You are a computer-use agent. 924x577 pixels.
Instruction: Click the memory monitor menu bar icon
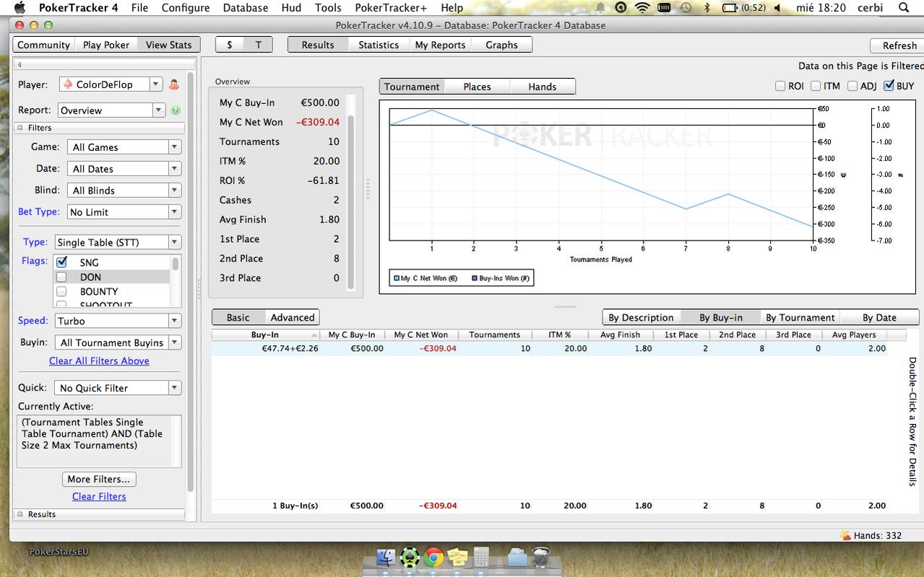click(x=664, y=8)
